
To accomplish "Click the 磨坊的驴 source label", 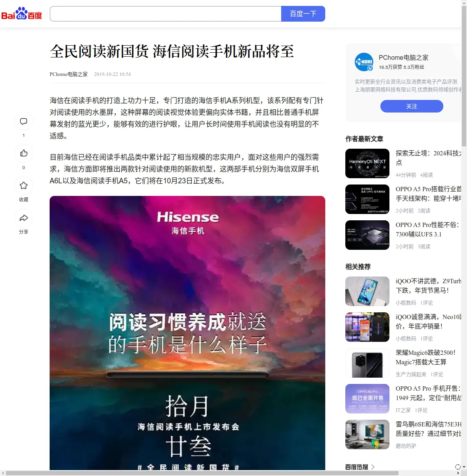I will [406, 446].
